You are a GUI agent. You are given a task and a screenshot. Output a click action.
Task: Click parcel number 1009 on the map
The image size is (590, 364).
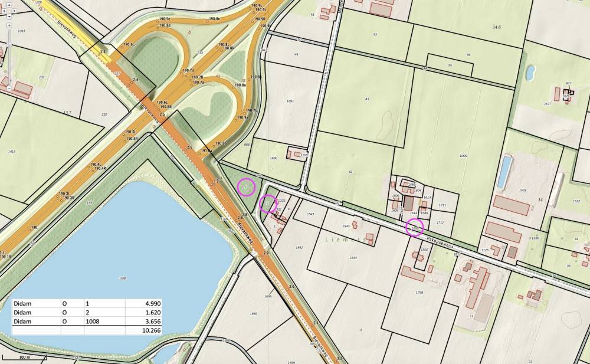[x=463, y=156]
